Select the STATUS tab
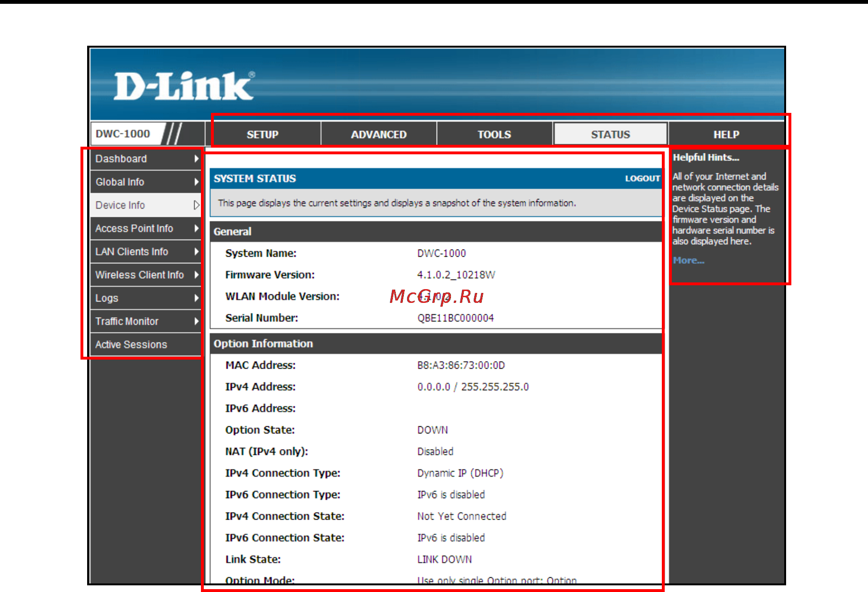 (x=610, y=134)
